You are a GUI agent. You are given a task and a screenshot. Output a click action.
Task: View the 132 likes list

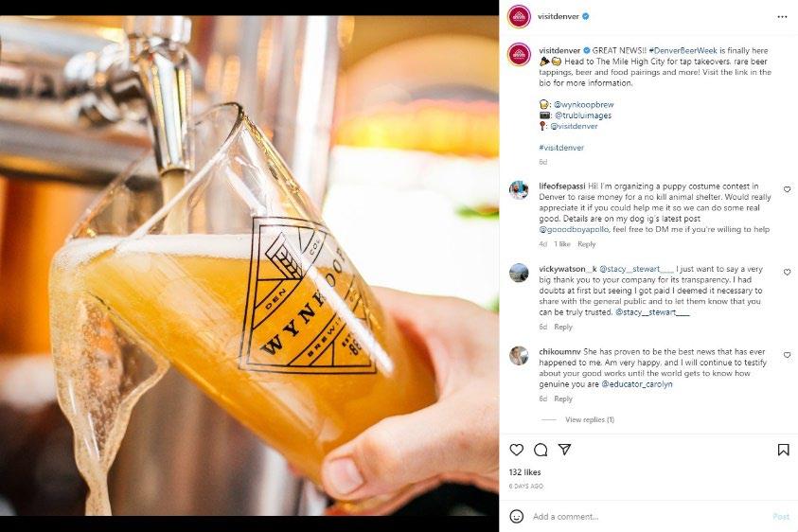coord(524,472)
